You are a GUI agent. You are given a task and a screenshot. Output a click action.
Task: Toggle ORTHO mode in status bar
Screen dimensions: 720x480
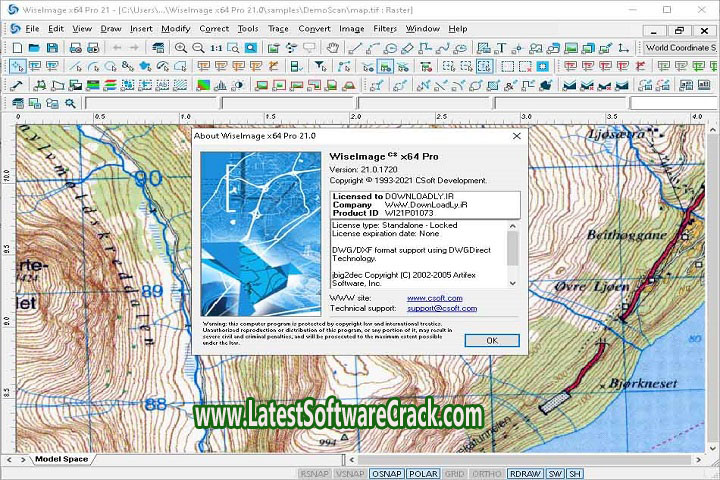point(486,473)
